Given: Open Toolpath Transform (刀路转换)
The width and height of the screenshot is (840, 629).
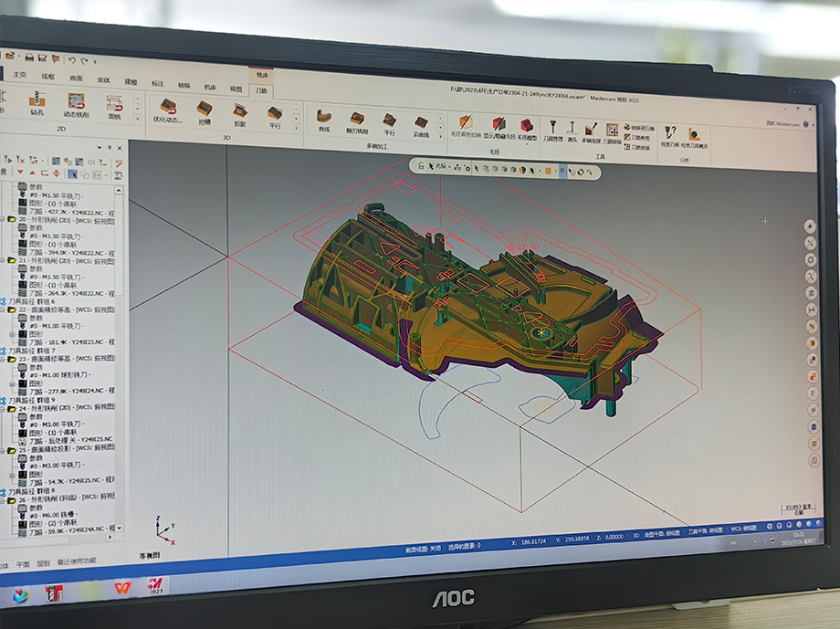Looking at the screenshot, I should tap(612, 134).
